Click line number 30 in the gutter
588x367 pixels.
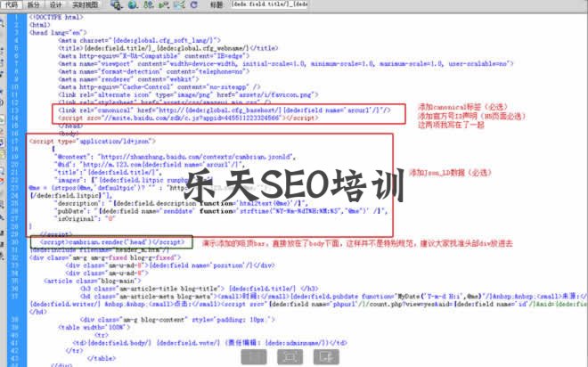click(15, 242)
